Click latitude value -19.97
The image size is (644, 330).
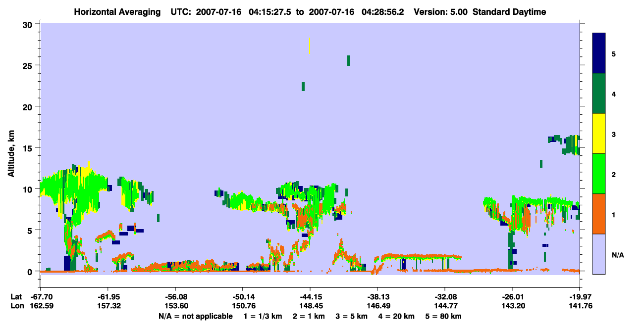pyautogui.click(x=580, y=296)
